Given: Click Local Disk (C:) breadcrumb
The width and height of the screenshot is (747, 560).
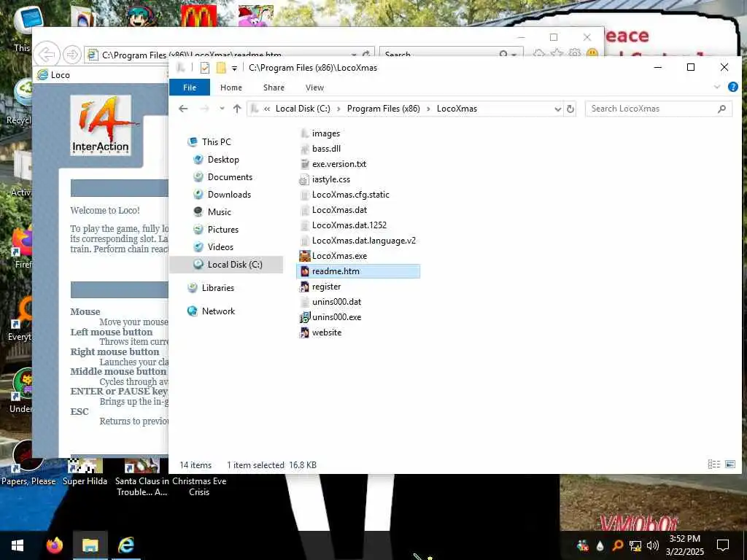Looking at the screenshot, I should [303, 109].
